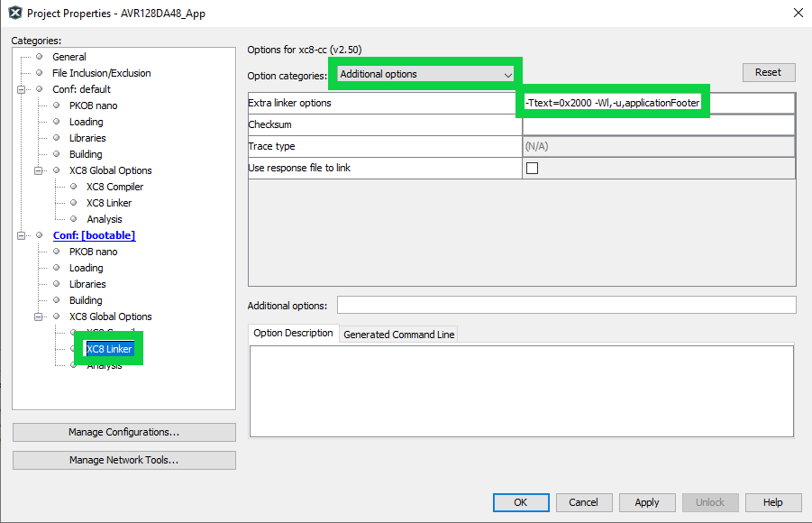812x523 pixels.
Task: Enable Use response file to link
Action: click(x=532, y=168)
